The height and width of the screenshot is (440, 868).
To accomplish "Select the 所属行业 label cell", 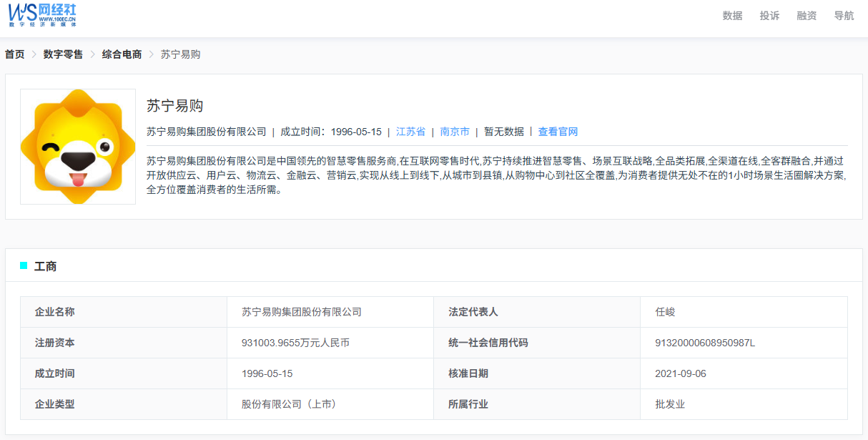I will [x=537, y=404].
